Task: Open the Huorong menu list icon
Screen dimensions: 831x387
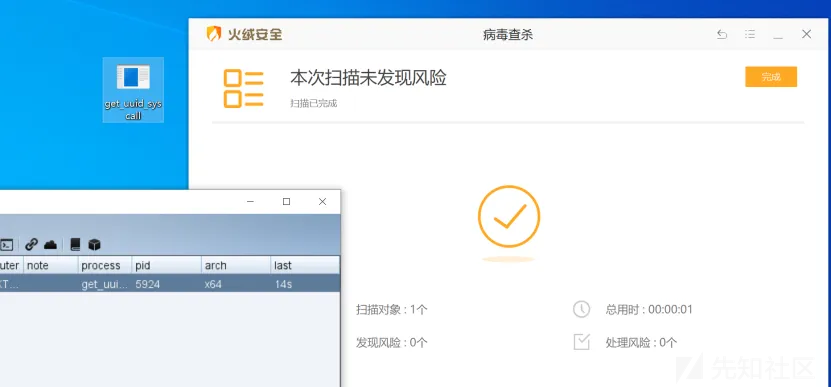Action: [x=750, y=34]
